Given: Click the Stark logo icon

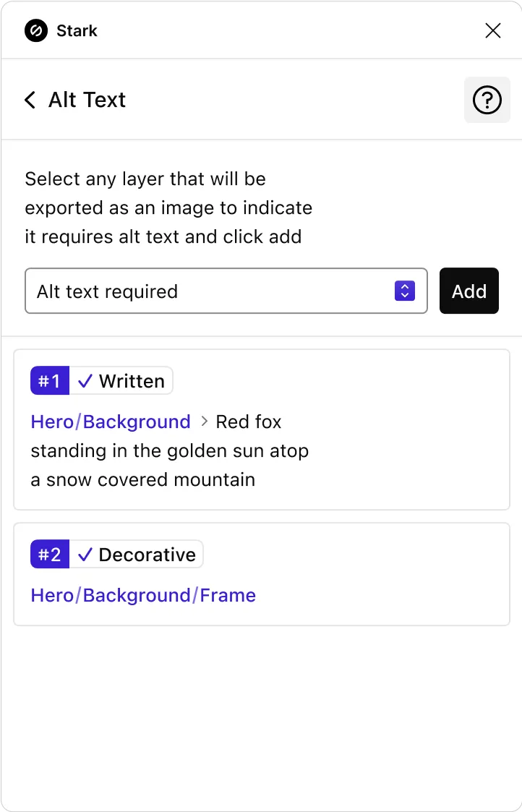Looking at the screenshot, I should pos(35,30).
